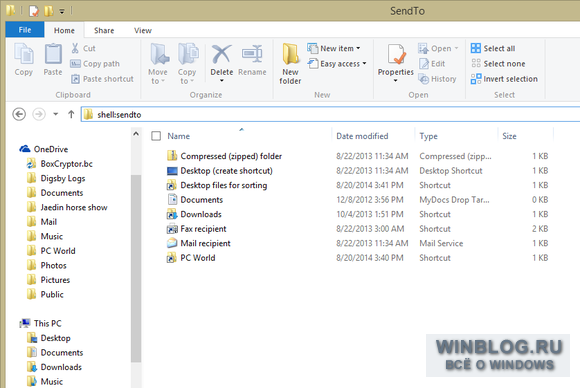
Task: Click the Paste clipboard icon
Action: coord(53,54)
